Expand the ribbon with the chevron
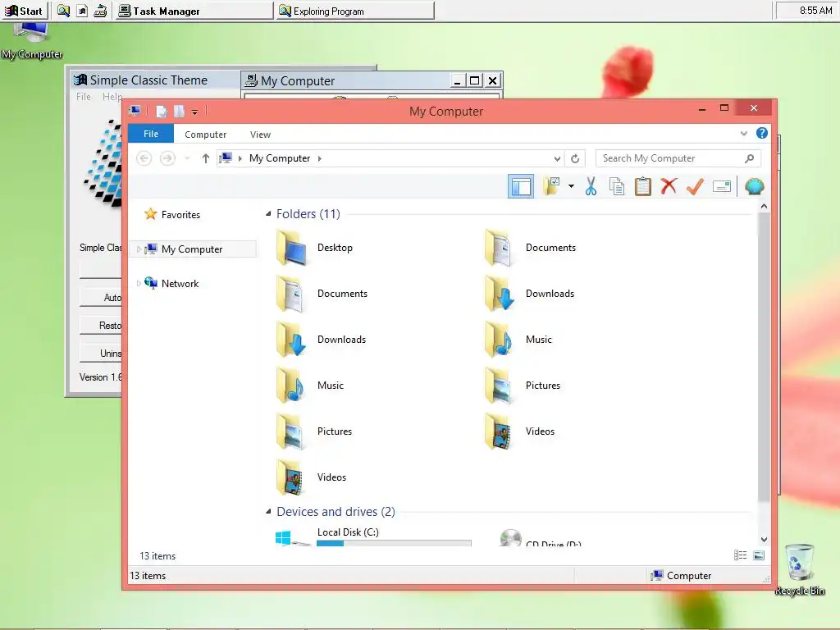This screenshot has width=840, height=630. pos(743,134)
